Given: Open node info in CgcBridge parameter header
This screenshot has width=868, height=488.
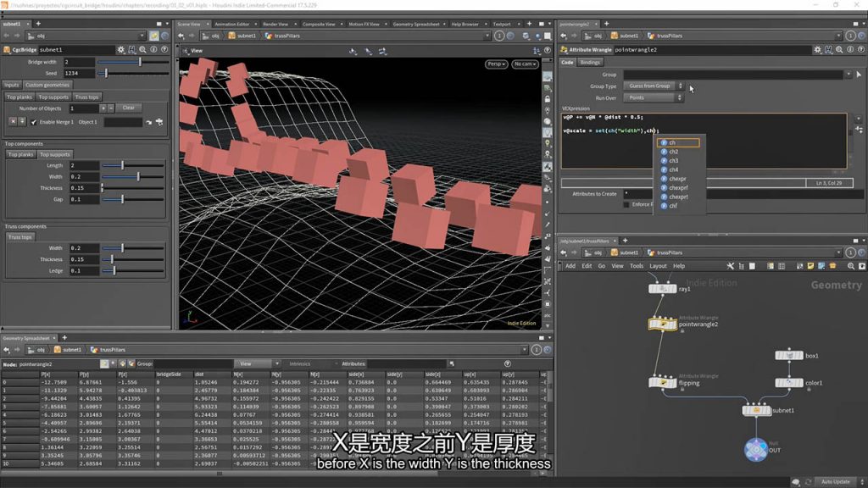Looking at the screenshot, I should coord(153,50).
